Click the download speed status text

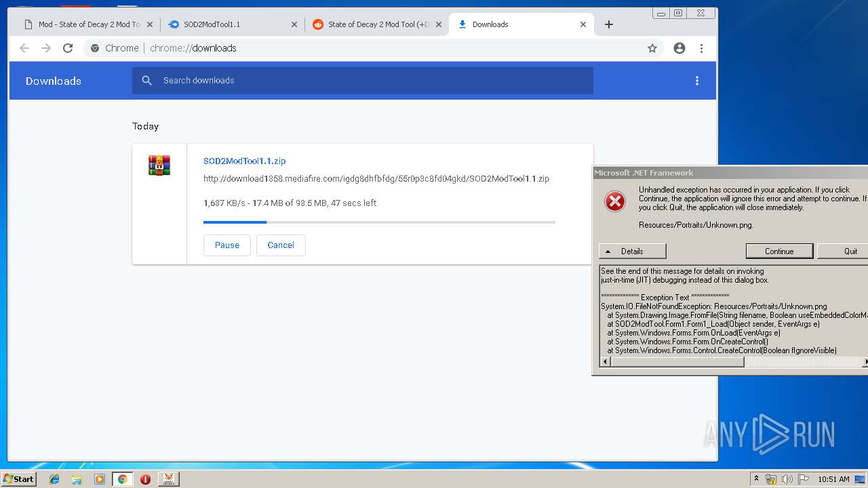[x=290, y=203]
